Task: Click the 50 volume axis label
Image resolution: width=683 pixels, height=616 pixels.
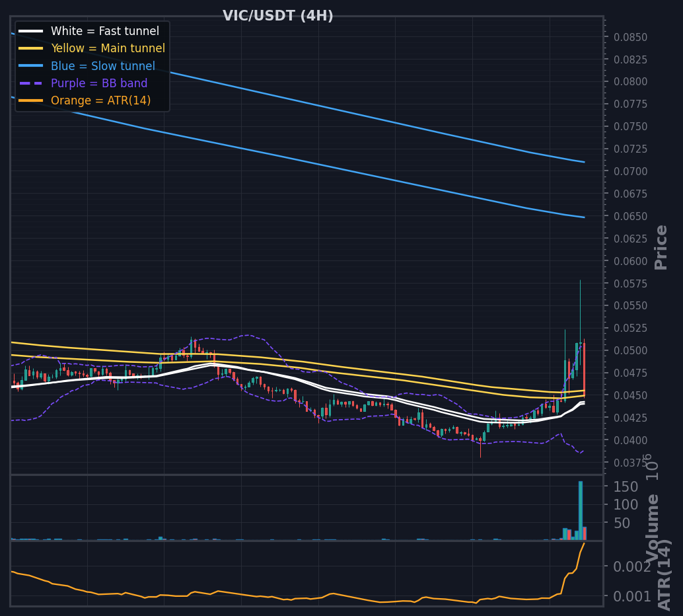Action: 622,523
